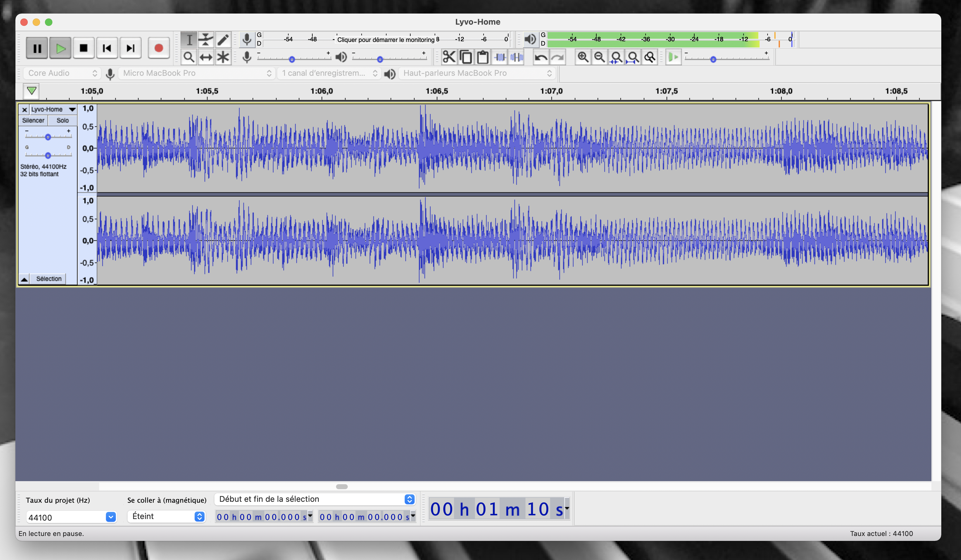
Task: Stop playback with the Stop button
Action: (x=83, y=48)
